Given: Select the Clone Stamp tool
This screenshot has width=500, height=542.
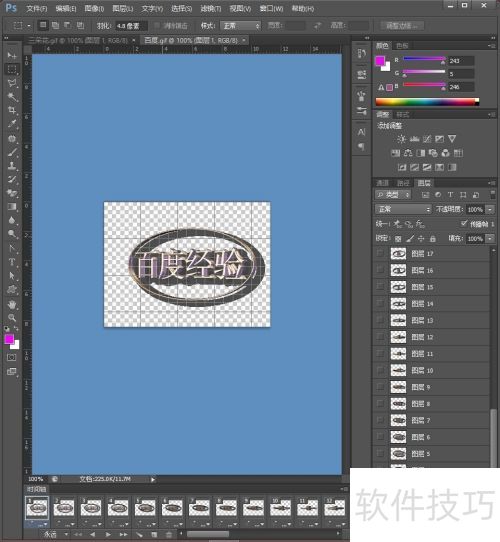Looking at the screenshot, I should tap(12, 166).
